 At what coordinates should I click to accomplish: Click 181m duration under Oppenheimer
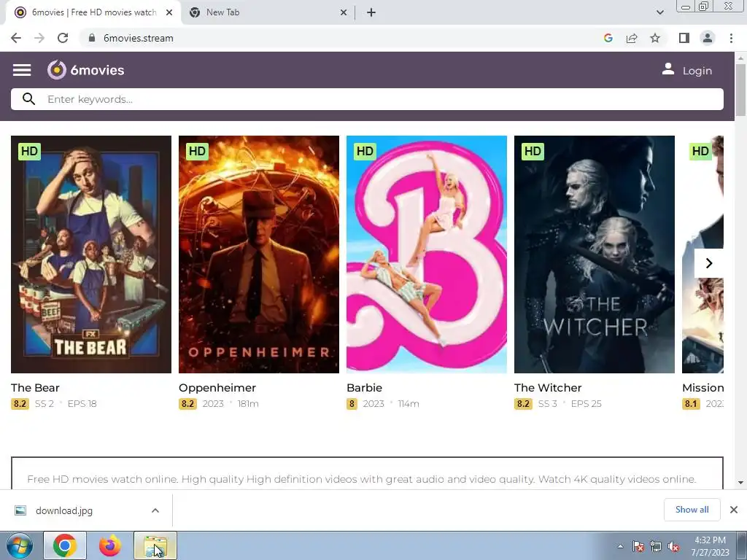(x=248, y=404)
